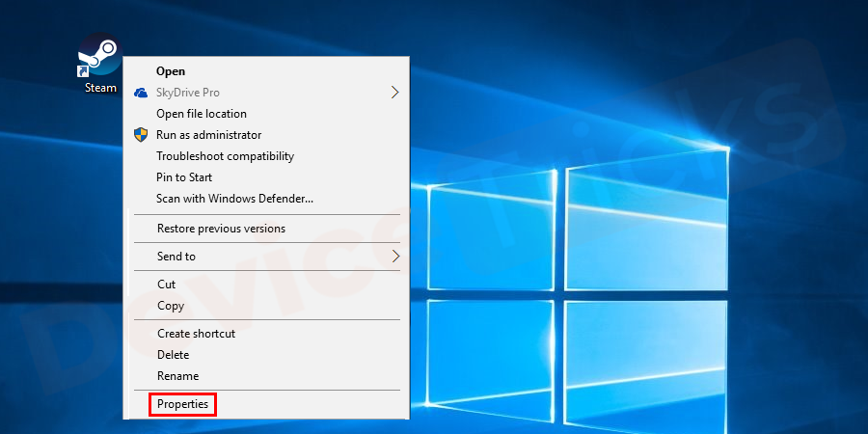Copy the Steam shortcut

(x=171, y=306)
